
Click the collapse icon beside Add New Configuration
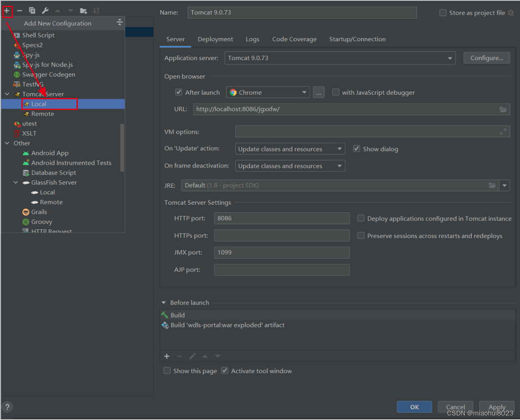click(x=119, y=22)
